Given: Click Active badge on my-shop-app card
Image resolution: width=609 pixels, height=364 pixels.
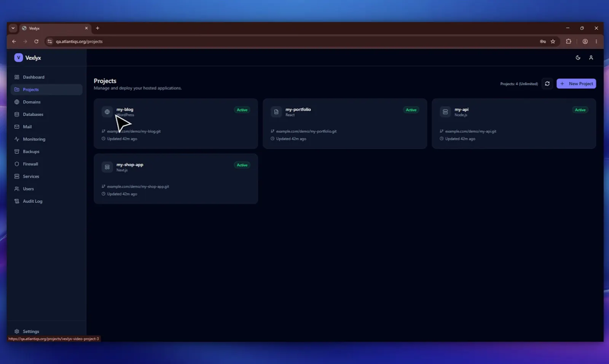Looking at the screenshot, I should pyautogui.click(x=242, y=165).
